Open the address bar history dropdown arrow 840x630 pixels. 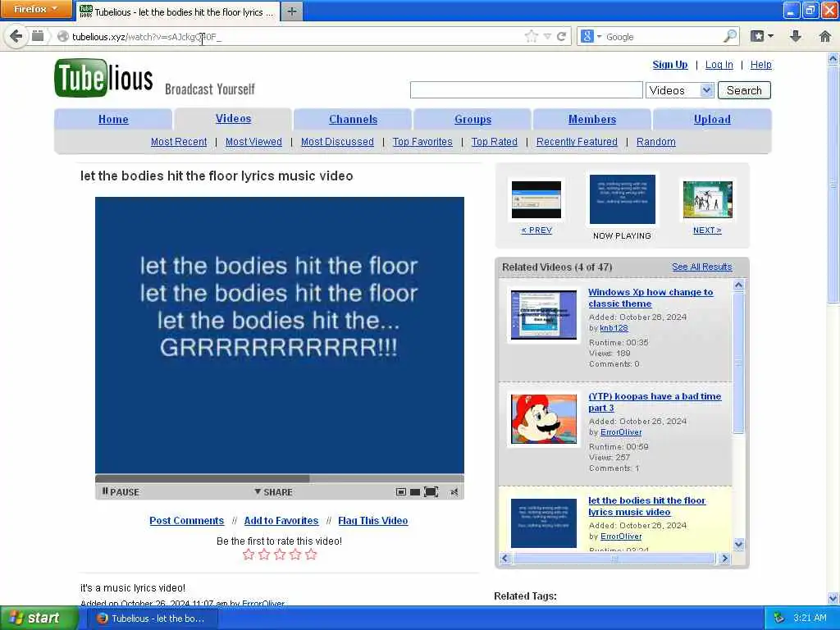click(x=547, y=36)
